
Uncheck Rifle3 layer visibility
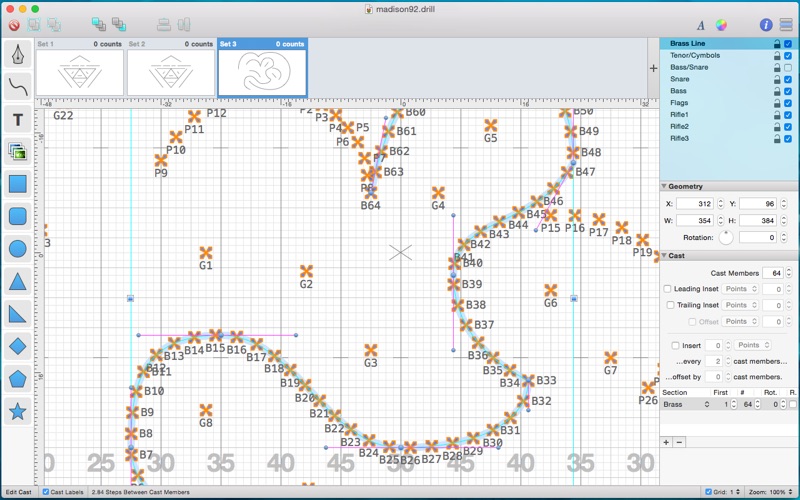788,139
